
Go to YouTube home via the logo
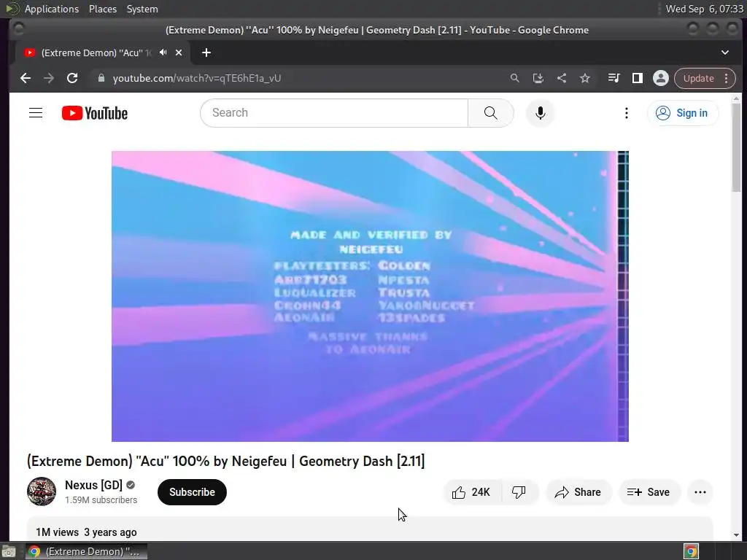95,113
